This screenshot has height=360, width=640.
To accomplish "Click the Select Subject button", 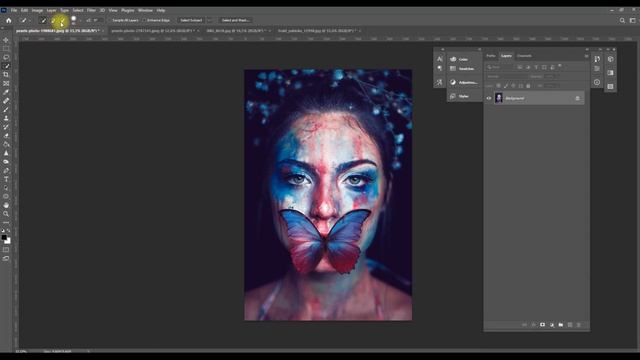I will [191, 20].
